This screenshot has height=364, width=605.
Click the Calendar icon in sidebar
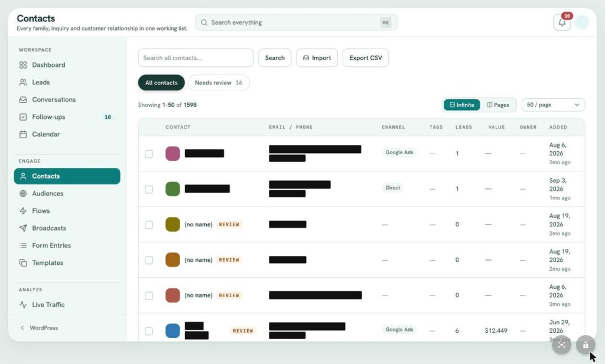click(x=23, y=134)
